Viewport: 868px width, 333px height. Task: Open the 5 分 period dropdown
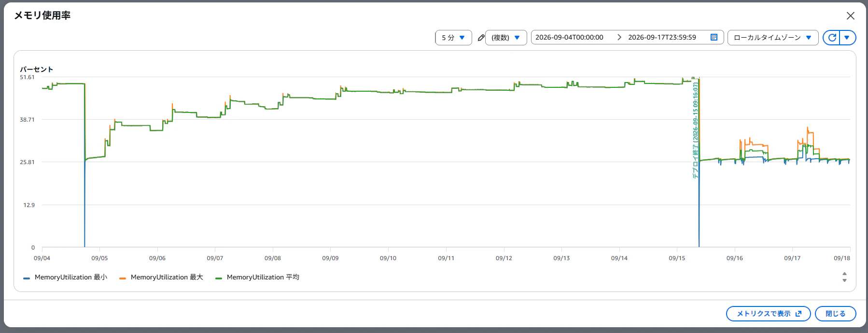tap(453, 38)
